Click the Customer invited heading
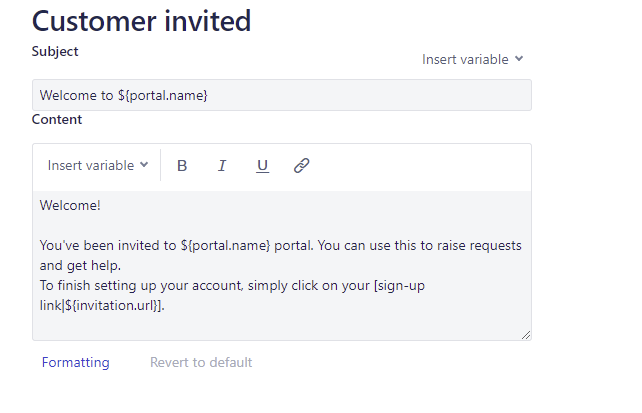This screenshot has width=642, height=413. point(141,21)
